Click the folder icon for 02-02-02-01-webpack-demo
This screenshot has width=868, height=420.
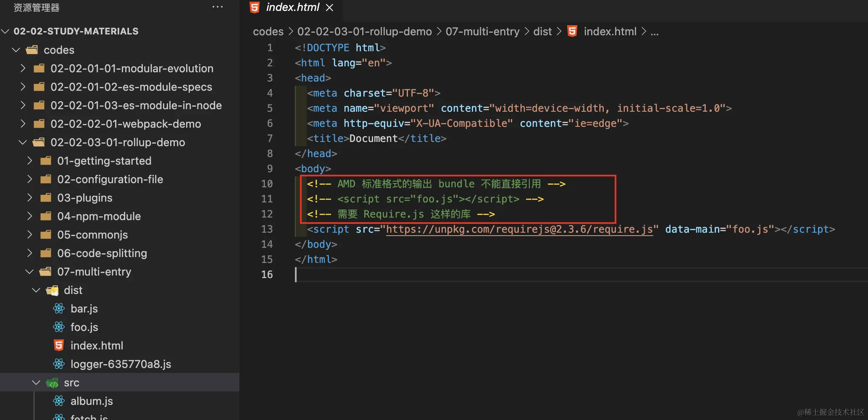(39, 124)
